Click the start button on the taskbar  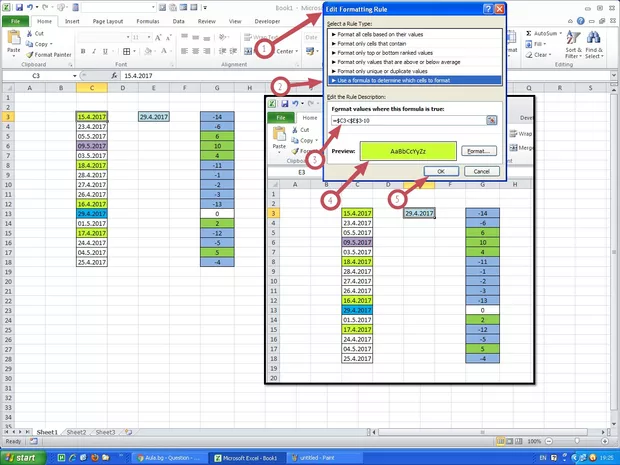pos(22,458)
